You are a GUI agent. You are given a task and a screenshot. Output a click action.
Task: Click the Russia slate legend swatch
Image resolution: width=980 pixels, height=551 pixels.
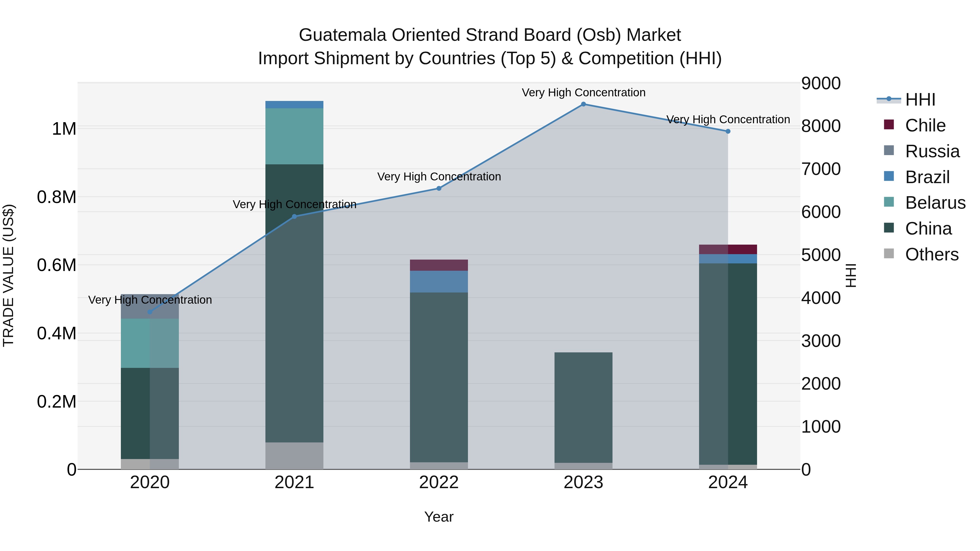pyautogui.click(x=889, y=150)
